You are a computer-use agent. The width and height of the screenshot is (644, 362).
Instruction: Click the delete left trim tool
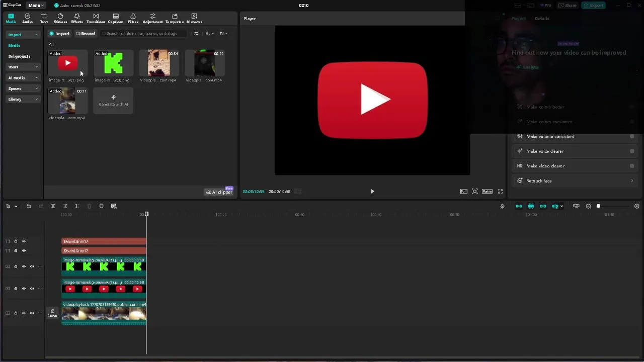(65, 206)
